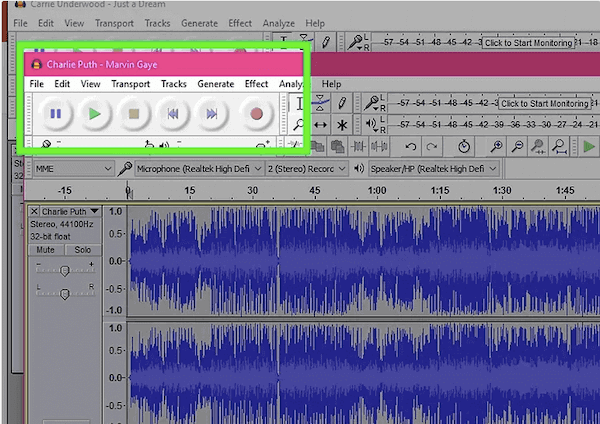Click the Zoom Out magnifier icon

(517, 147)
